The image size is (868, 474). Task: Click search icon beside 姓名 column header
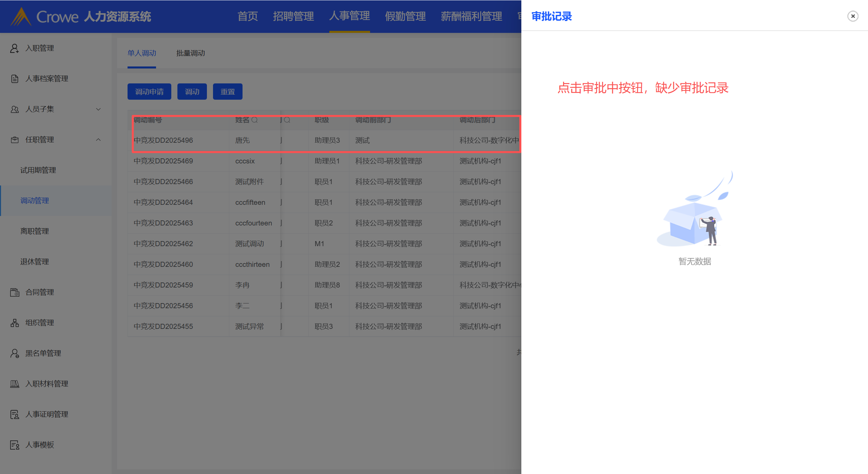(255, 120)
